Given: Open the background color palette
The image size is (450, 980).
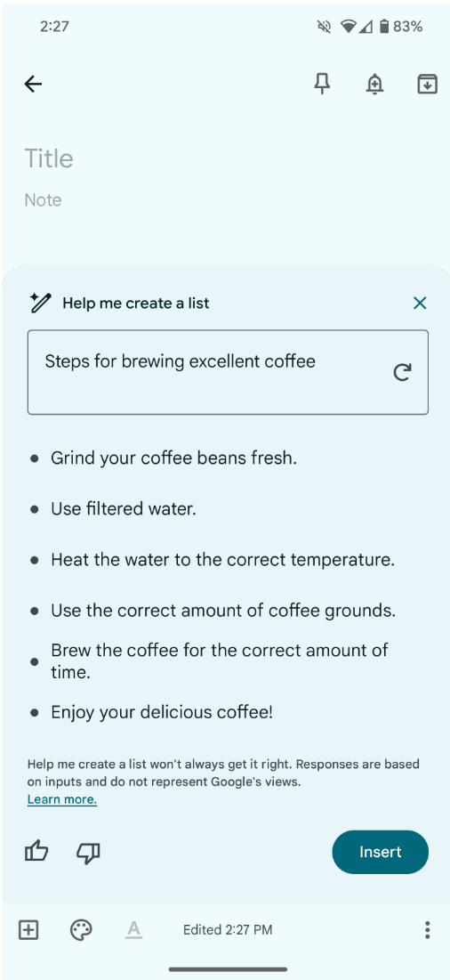Looking at the screenshot, I should [x=81, y=930].
